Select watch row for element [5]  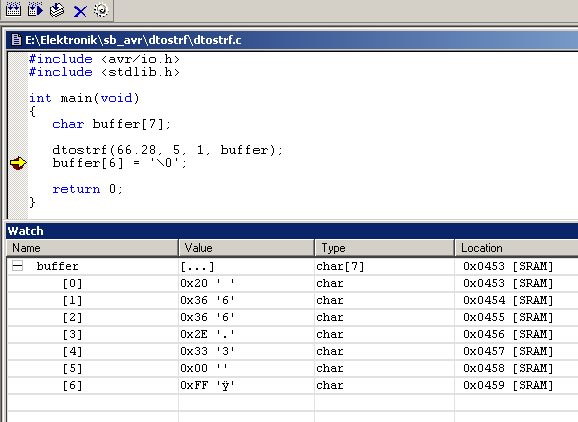pos(293,368)
